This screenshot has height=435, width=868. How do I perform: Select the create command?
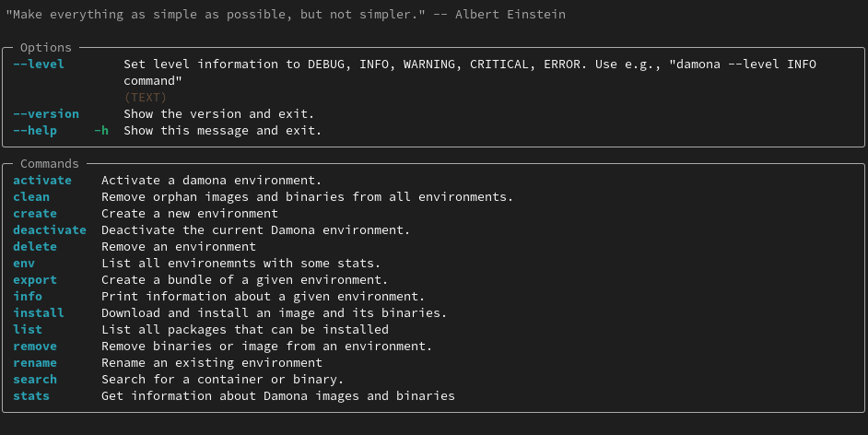point(35,214)
